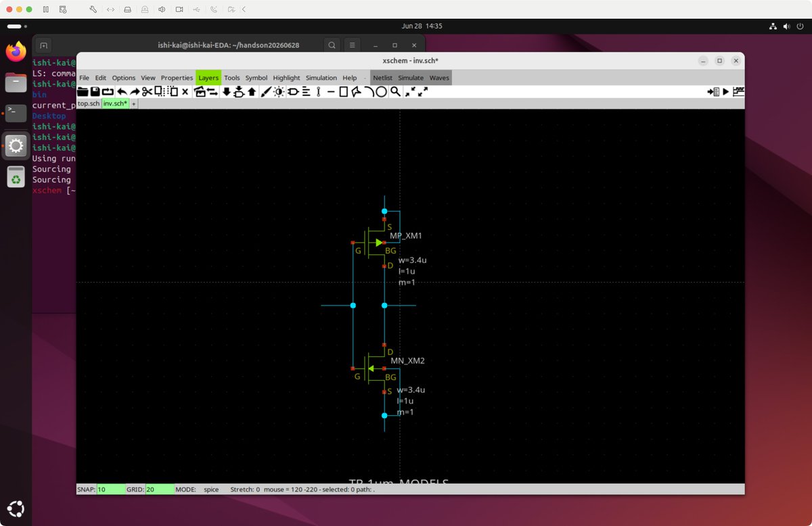Click the netlist arrow-to-document icon at toolbar right

[x=713, y=91]
